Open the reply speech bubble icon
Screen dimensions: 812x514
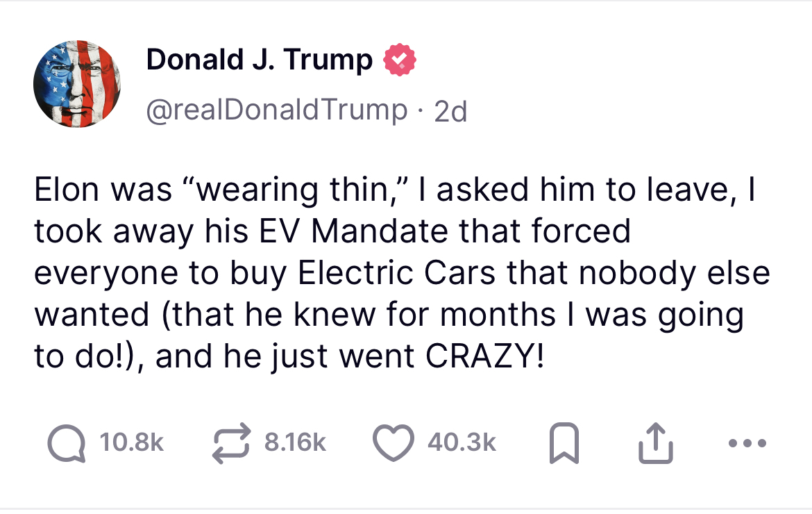coord(67,443)
